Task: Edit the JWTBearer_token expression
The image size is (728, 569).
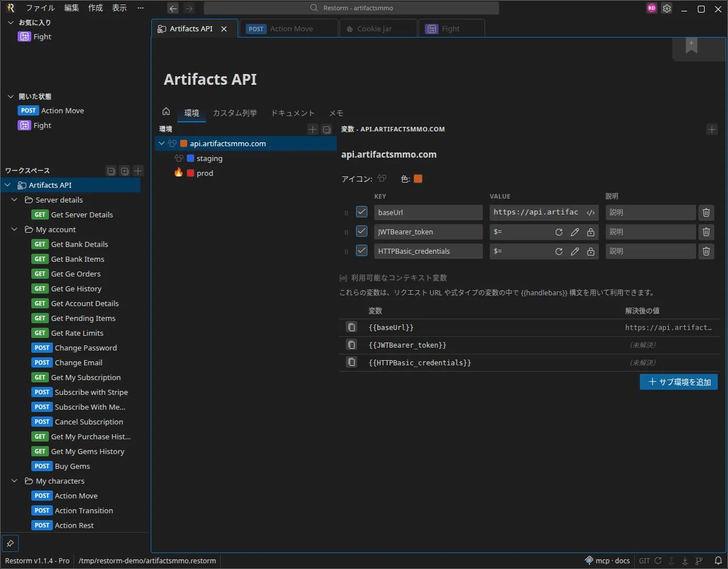Action: click(x=575, y=232)
